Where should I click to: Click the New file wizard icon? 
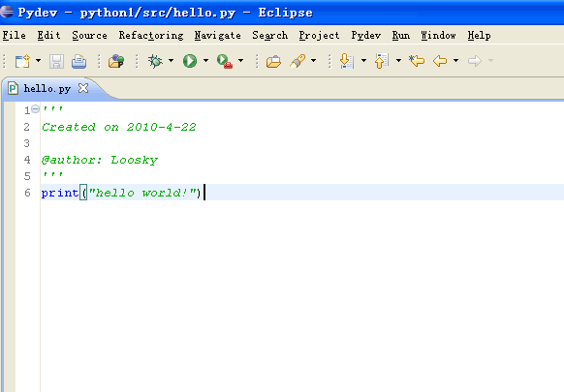(22, 61)
